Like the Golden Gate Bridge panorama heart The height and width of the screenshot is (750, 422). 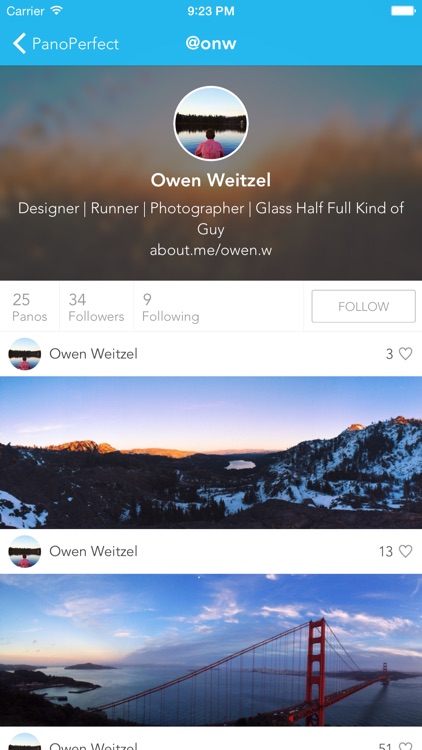(x=406, y=551)
